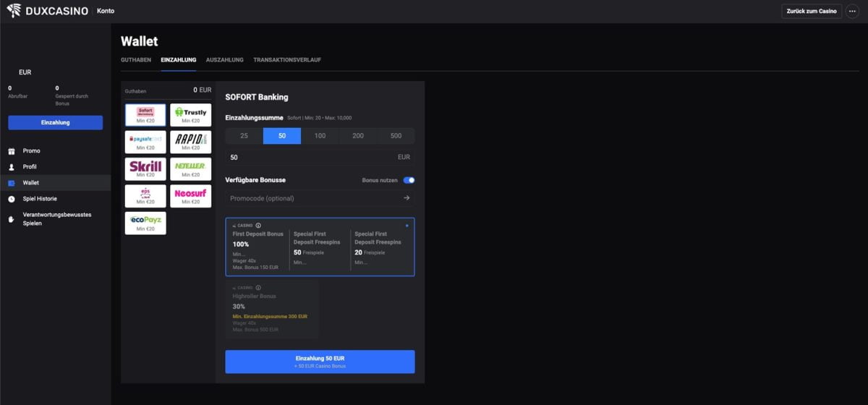Click the Einzahlung 50 EUR submit button

coord(320,362)
